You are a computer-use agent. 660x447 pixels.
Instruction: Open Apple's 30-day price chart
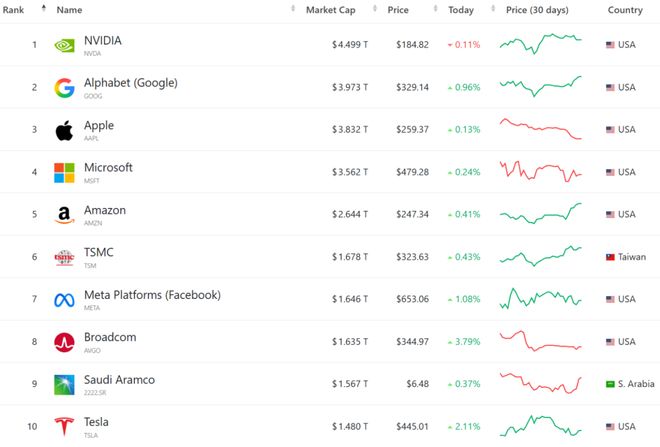(540, 130)
